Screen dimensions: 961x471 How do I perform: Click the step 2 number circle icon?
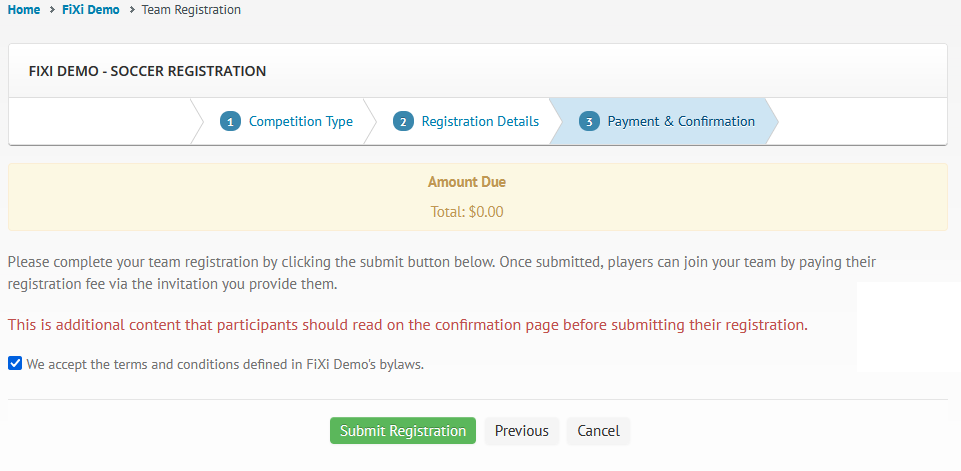tap(403, 121)
